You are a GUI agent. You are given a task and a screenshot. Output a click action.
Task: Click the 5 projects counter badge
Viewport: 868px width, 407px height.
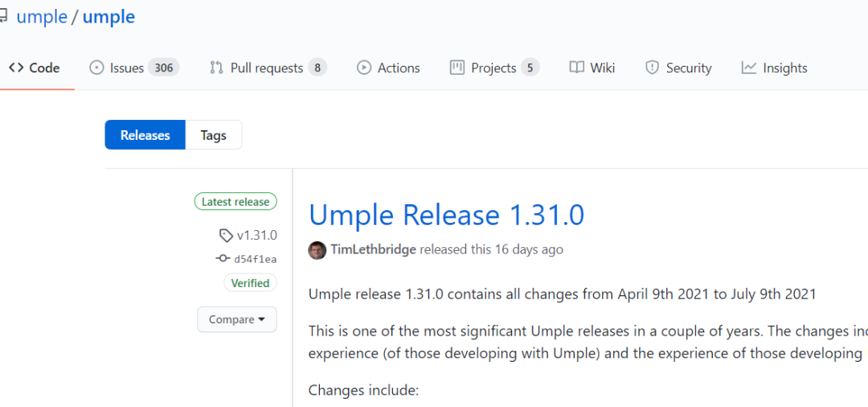point(530,68)
